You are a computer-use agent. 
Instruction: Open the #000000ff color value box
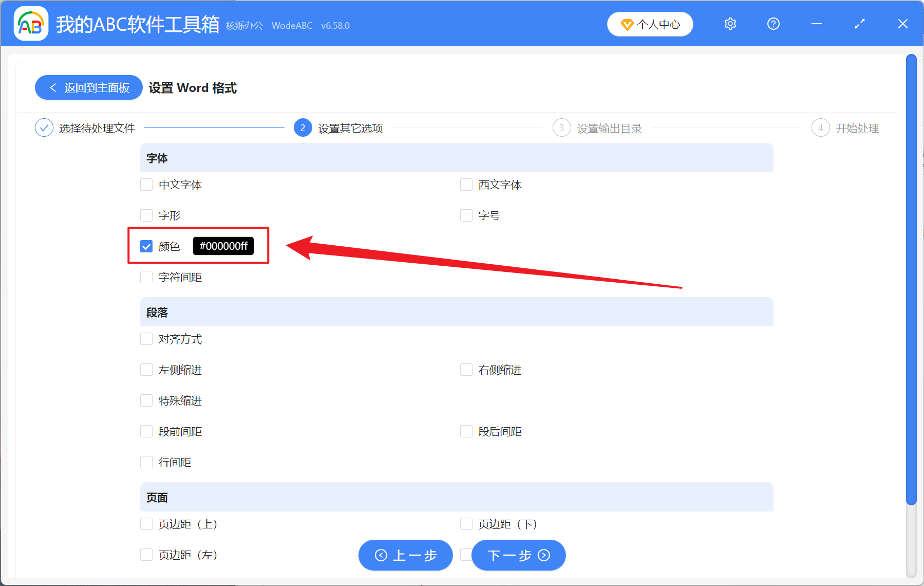click(x=223, y=246)
